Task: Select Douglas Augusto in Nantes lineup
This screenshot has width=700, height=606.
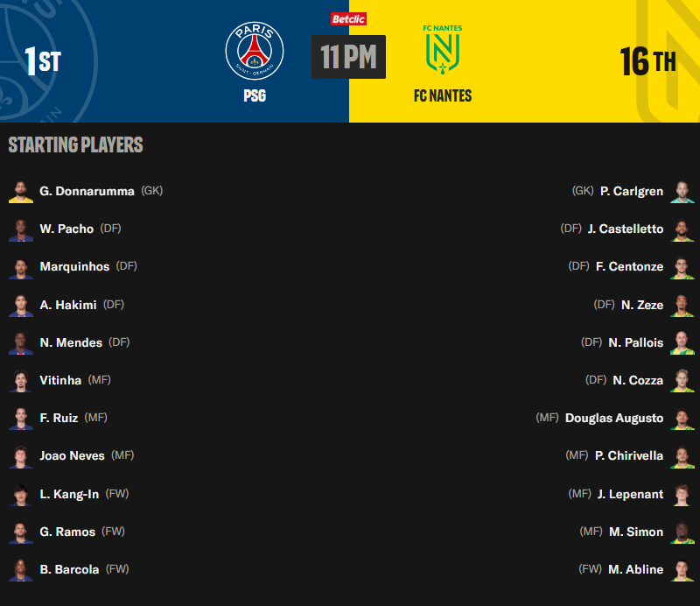Action: click(x=614, y=418)
